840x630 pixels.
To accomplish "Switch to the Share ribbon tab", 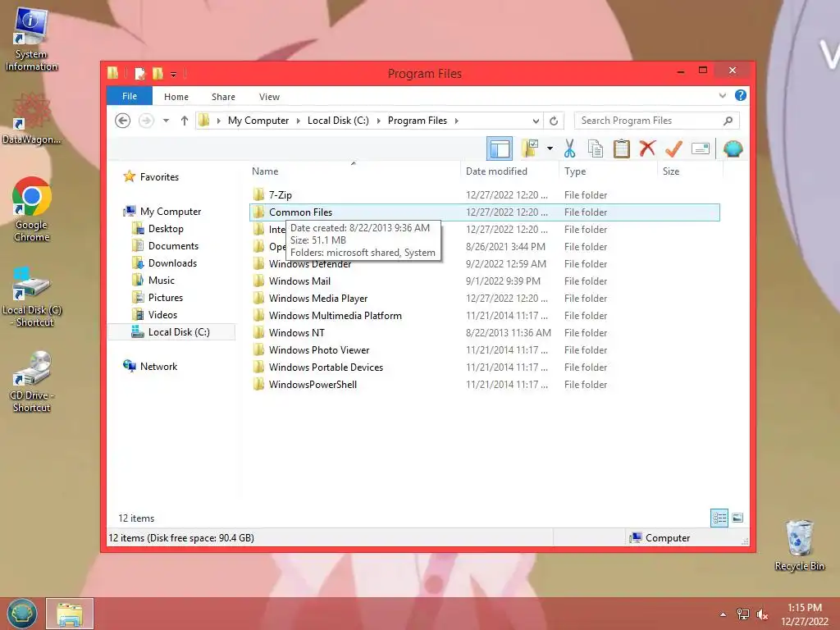I will (223, 97).
